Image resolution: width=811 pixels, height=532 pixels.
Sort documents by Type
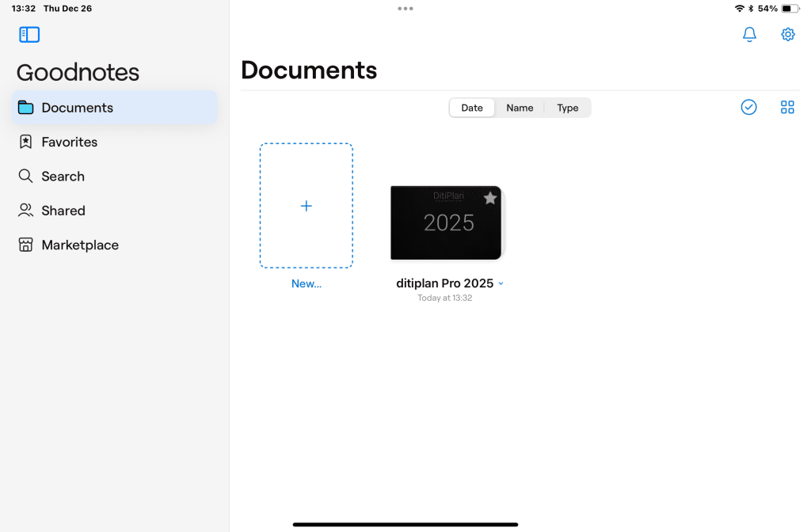567,108
